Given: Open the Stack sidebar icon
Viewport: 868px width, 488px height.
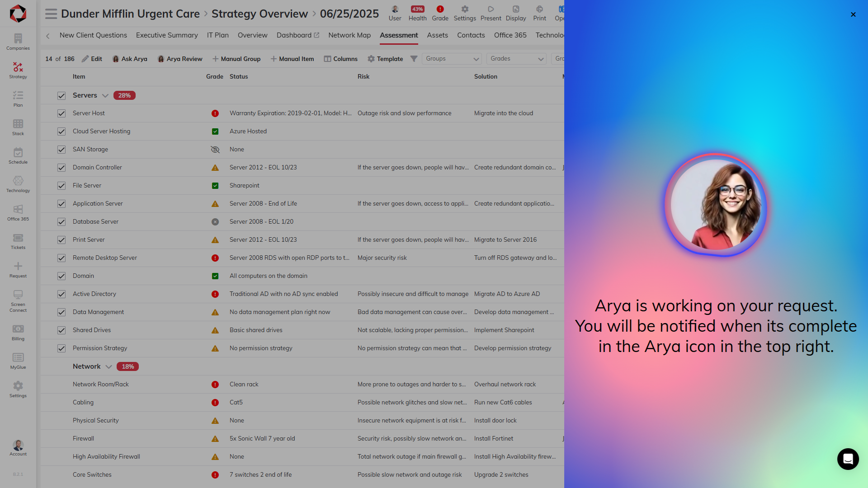Looking at the screenshot, I should [18, 127].
